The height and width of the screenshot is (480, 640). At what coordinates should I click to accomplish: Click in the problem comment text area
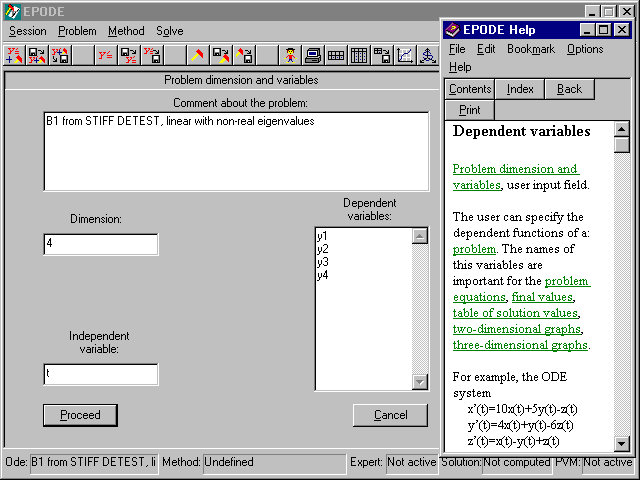[x=236, y=151]
